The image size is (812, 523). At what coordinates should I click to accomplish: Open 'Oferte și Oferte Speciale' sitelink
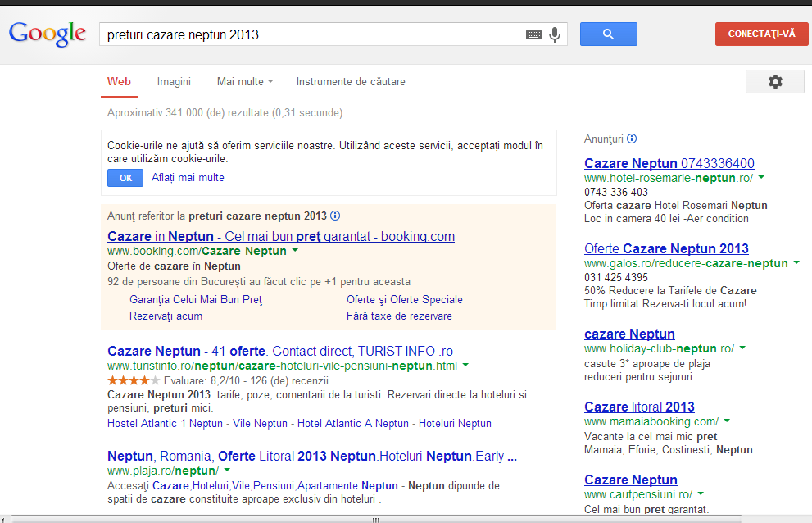[x=405, y=299]
